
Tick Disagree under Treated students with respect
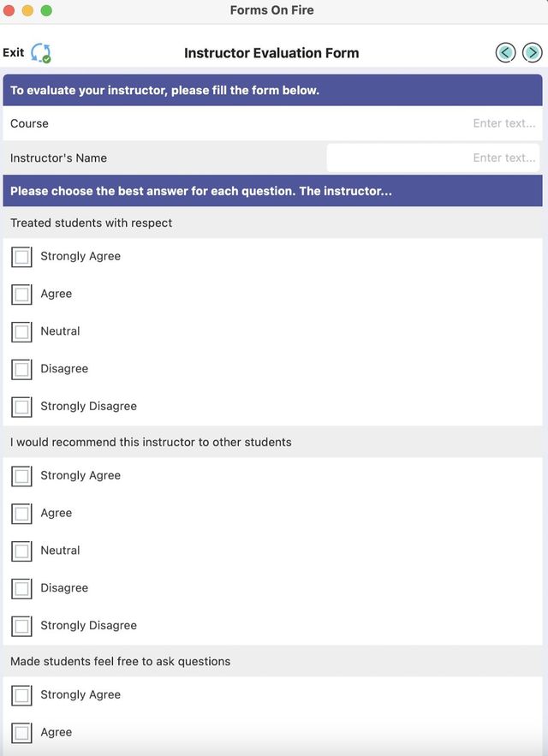pos(21,369)
